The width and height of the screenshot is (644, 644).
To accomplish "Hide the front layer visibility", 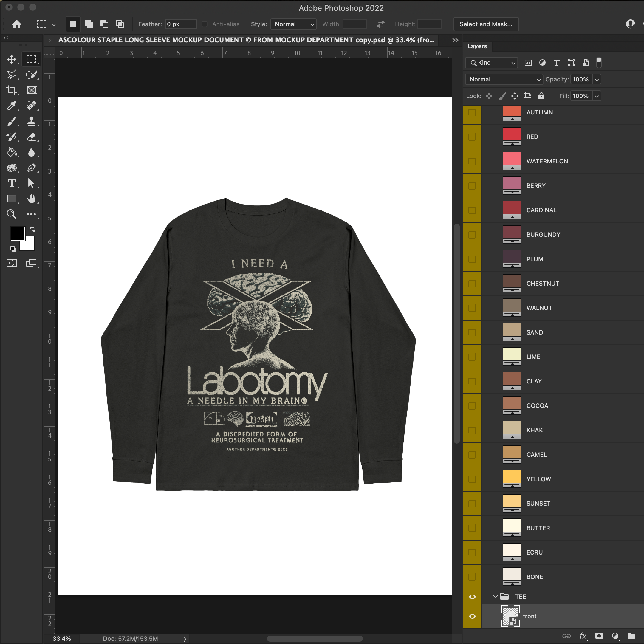I will 472,616.
